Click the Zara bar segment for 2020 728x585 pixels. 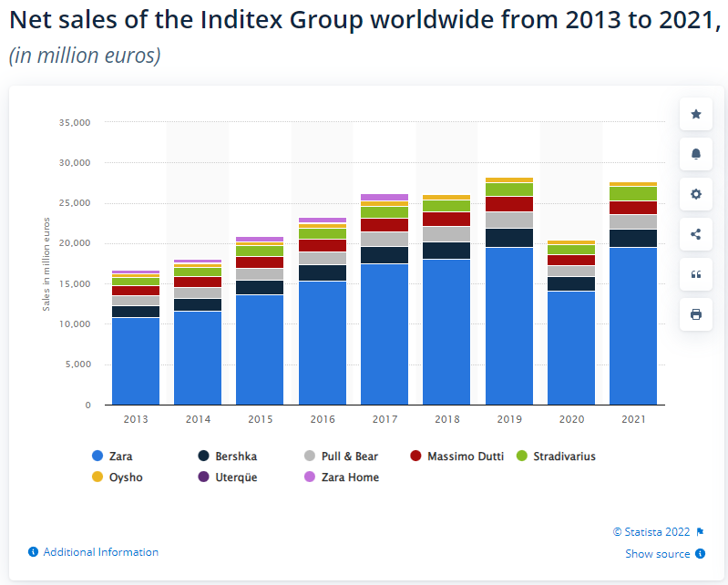coord(571,348)
